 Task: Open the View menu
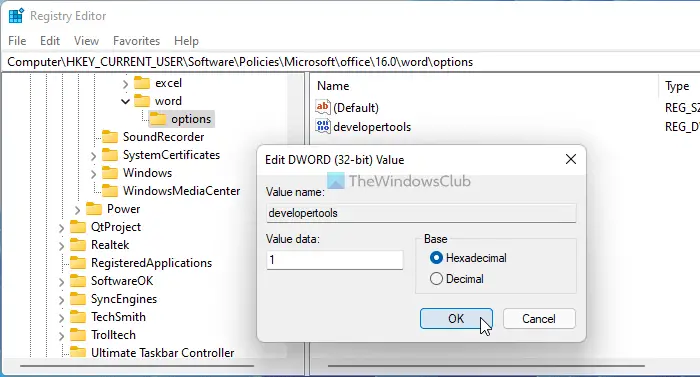point(86,41)
